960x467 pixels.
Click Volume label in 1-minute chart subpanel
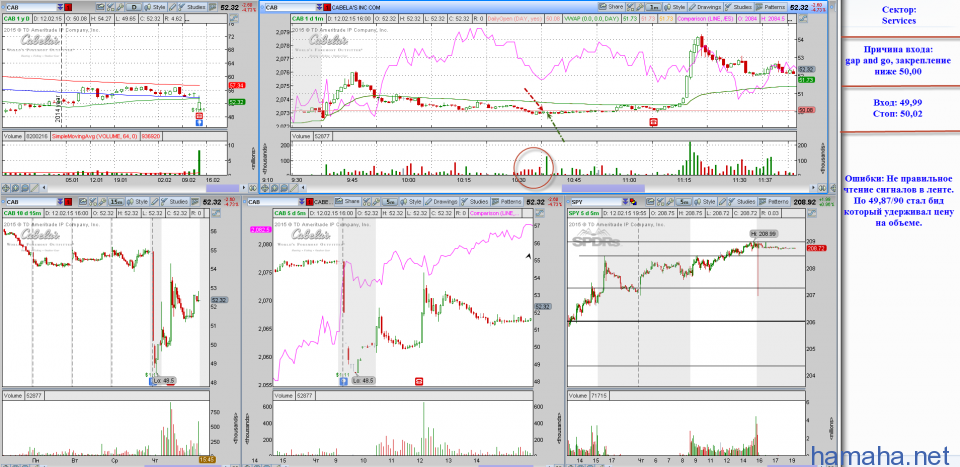[x=301, y=136]
